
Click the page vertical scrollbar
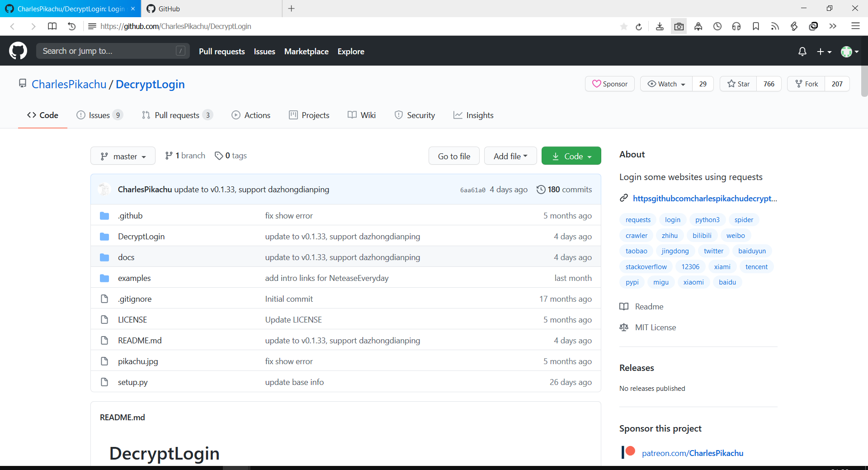[864, 81]
